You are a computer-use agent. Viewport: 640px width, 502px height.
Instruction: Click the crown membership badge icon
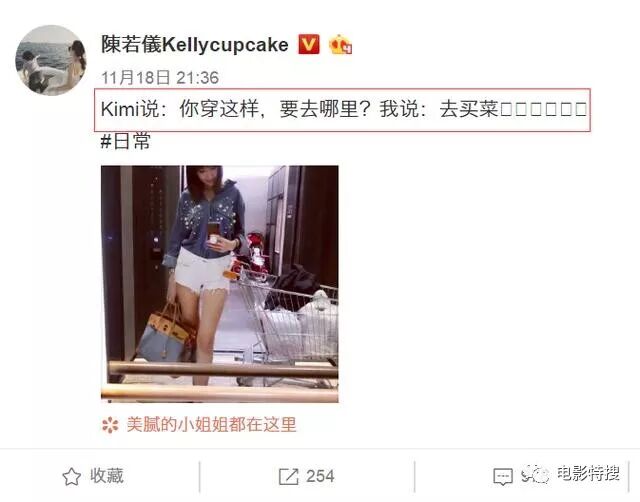tap(340, 44)
